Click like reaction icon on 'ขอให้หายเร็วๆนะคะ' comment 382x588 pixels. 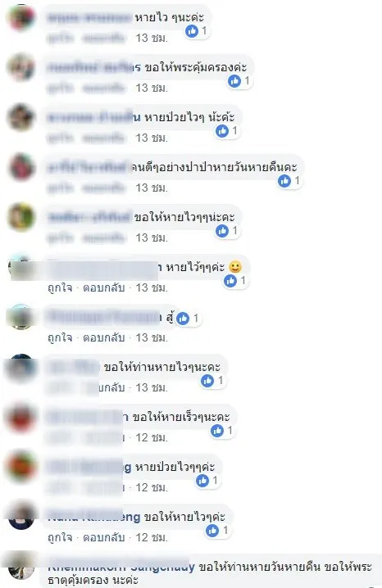click(217, 431)
